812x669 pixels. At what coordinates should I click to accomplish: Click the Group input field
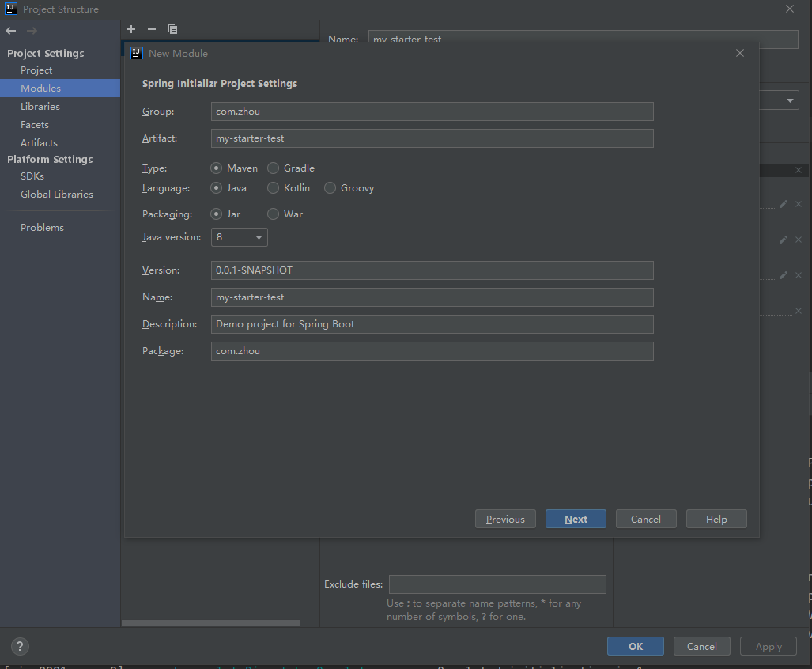(x=432, y=111)
